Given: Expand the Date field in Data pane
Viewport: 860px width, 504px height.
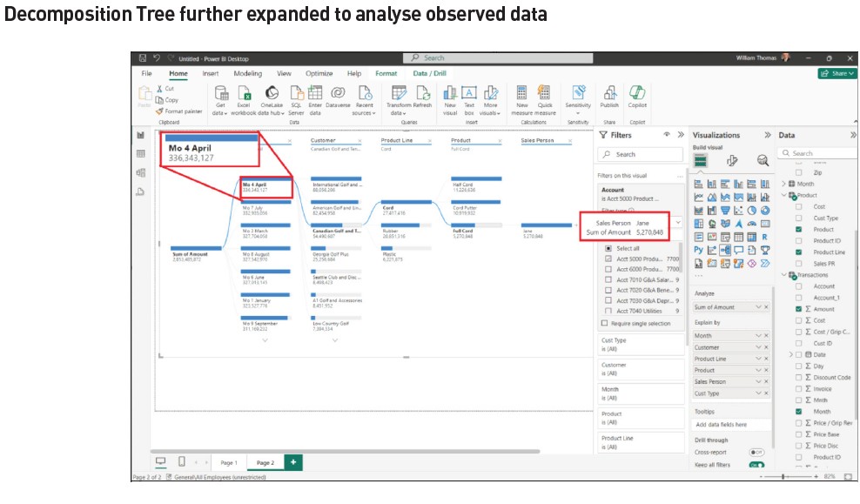Looking at the screenshot, I should tap(792, 353).
